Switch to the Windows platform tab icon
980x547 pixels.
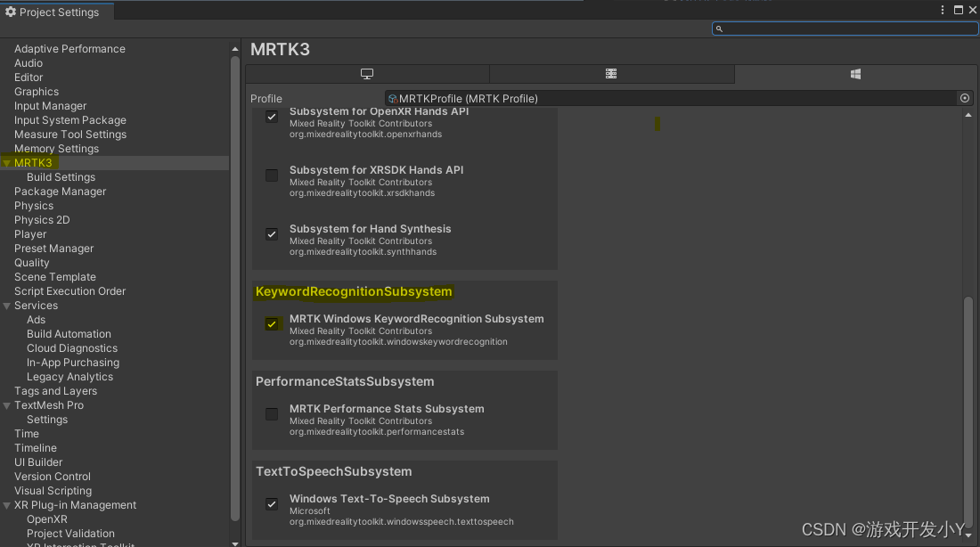click(x=854, y=73)
